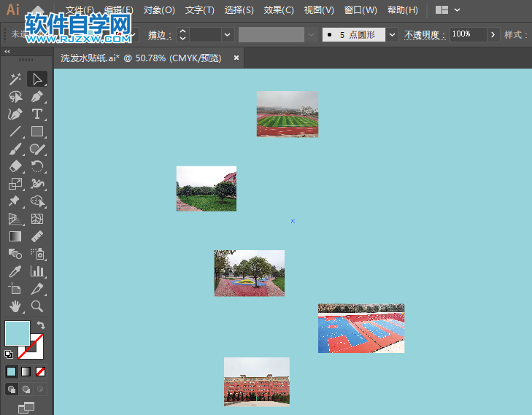Viewport: 532px width, 415px height.
Task: Open the 选择(S) menu
Action: coord(239,10)
